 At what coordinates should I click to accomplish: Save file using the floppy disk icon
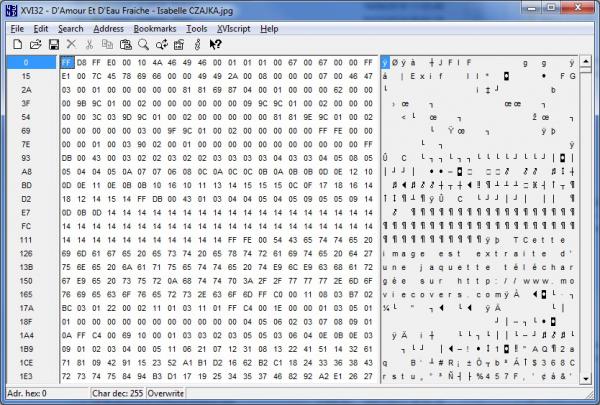pos(53,44)
